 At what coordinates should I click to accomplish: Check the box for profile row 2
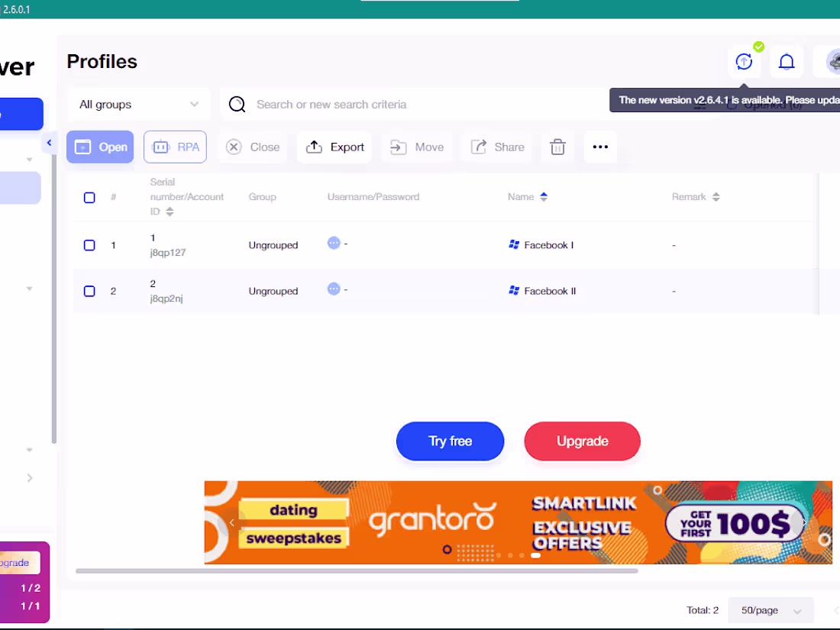click(x=89, y=292)
